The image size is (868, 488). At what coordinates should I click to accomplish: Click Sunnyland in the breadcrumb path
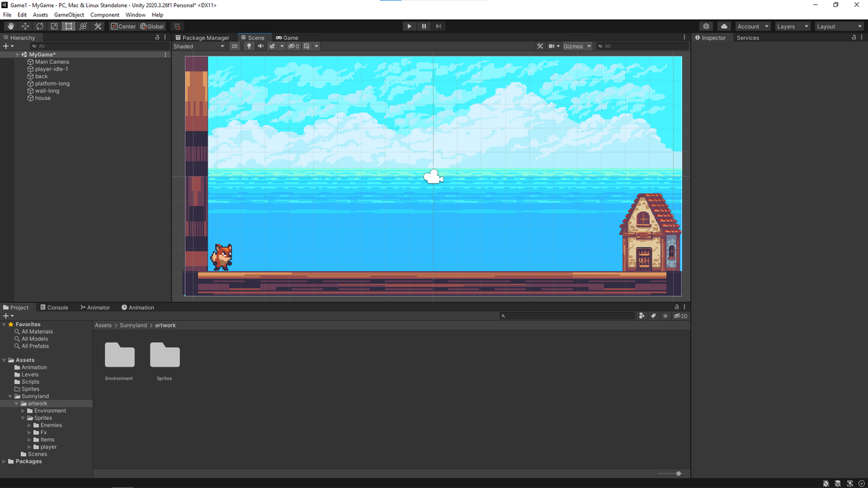[x=135, y=325]
